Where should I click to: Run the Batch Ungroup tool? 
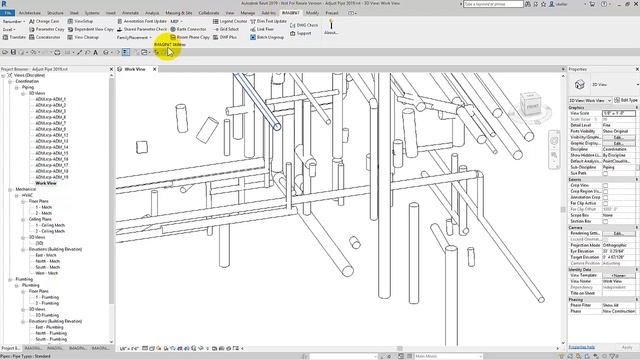tap(267, 37)
